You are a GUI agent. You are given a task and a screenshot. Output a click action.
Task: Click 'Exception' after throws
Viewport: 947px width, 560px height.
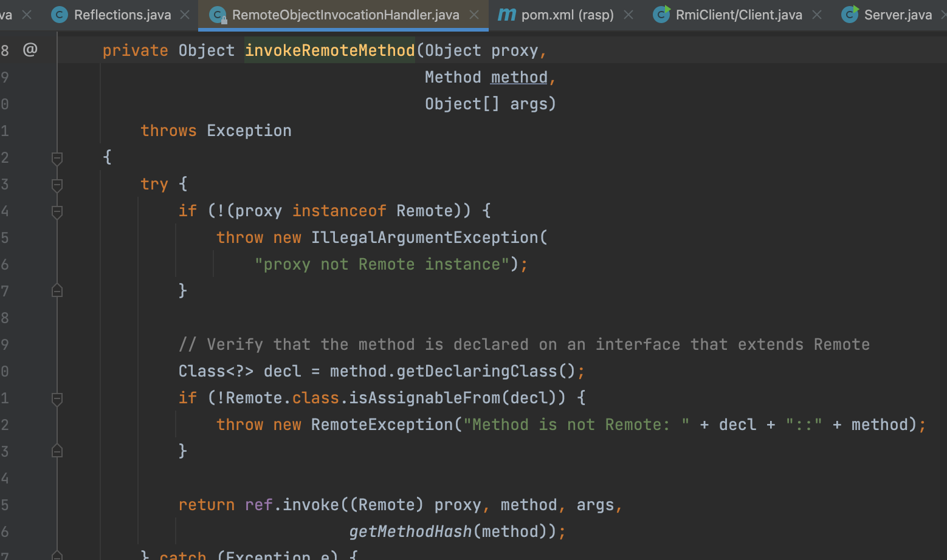[x=249, y=131]
